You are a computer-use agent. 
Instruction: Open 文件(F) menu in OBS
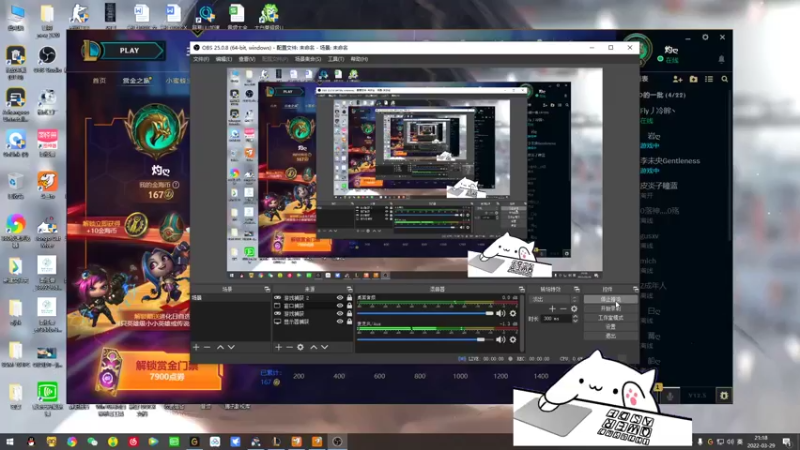(201, 59)
